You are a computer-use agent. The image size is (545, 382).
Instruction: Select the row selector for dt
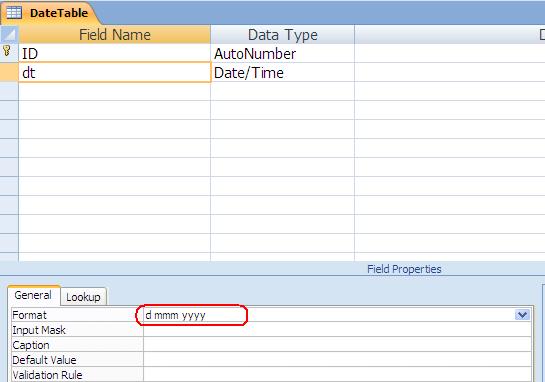(9, 73)
